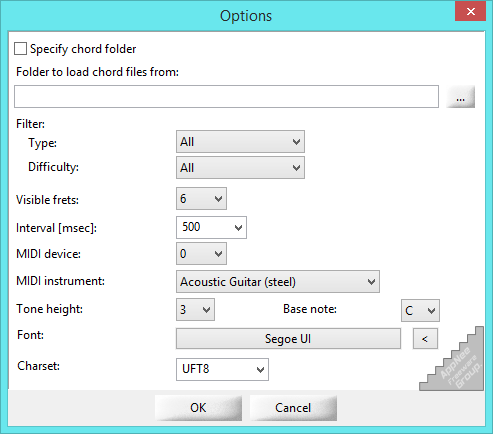493x434 pixels.
Task: Close the Options dialog window
Action: [470, 11]
